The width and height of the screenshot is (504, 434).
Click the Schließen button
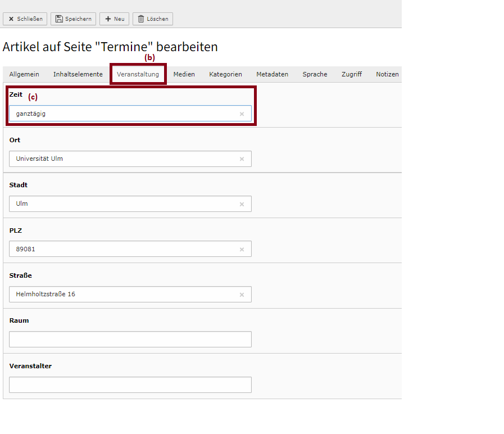tap(25, 19)
